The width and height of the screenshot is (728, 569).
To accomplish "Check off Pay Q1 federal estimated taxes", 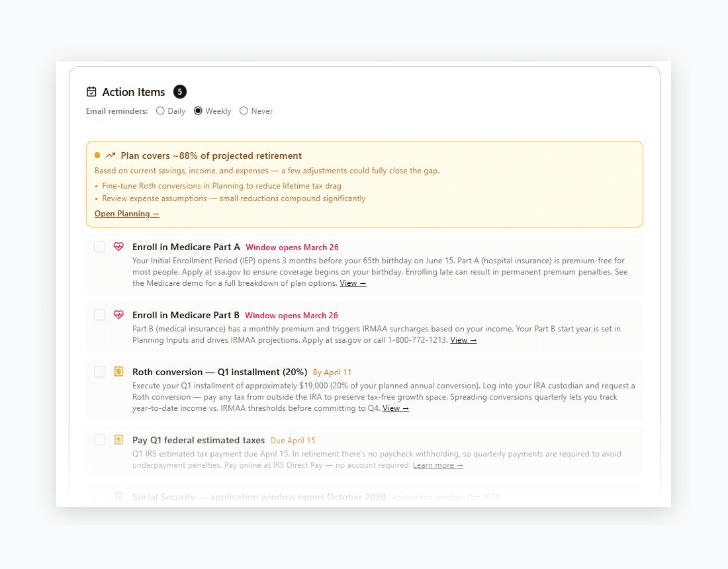I will (x=99, y=439).
